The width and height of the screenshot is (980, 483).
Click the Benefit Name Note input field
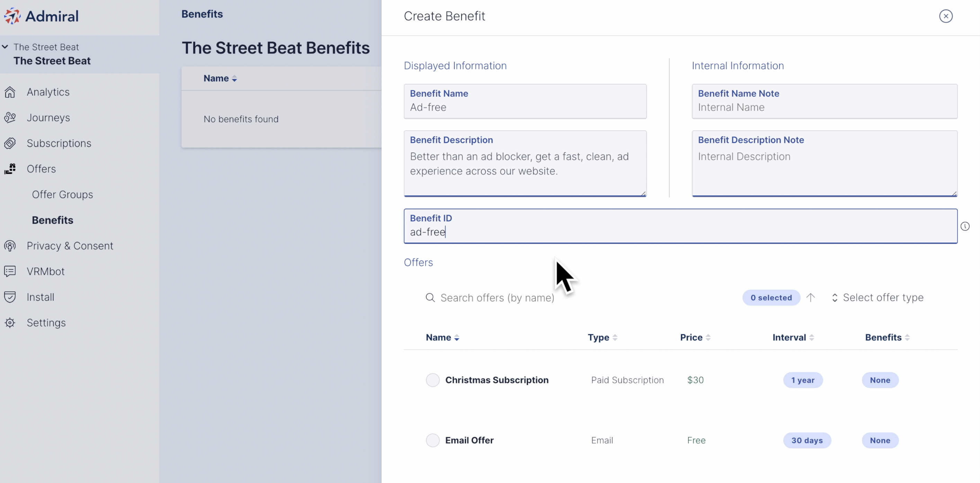(x=825, y=101)
